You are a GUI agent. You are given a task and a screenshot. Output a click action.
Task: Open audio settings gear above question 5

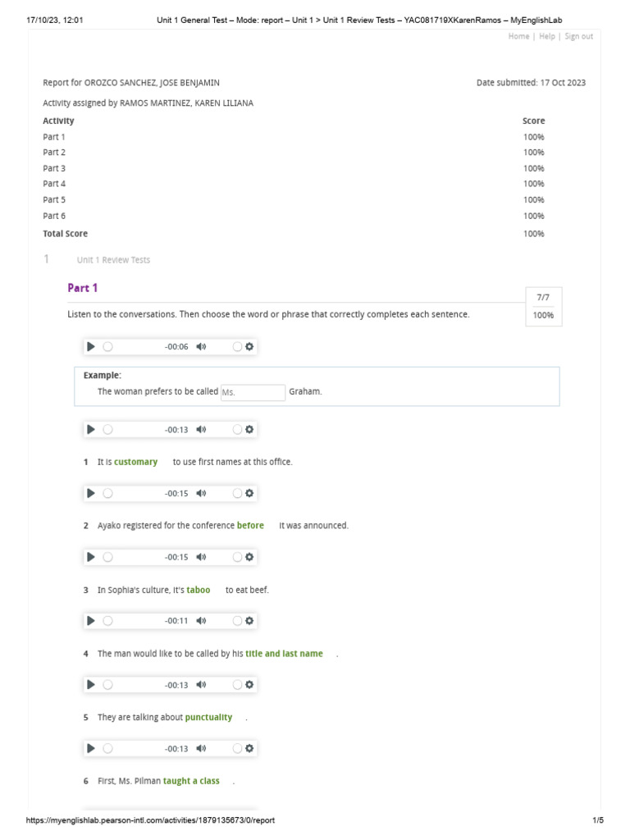click(249, 685)
